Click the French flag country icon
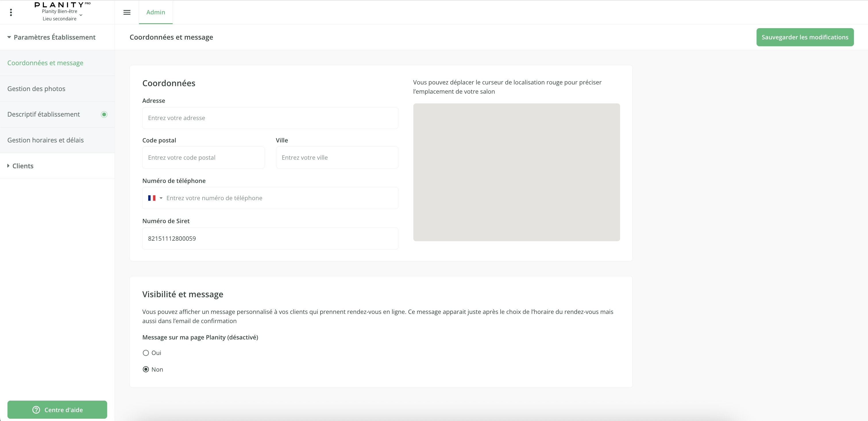The image size is (868, 421). point(152,198)
